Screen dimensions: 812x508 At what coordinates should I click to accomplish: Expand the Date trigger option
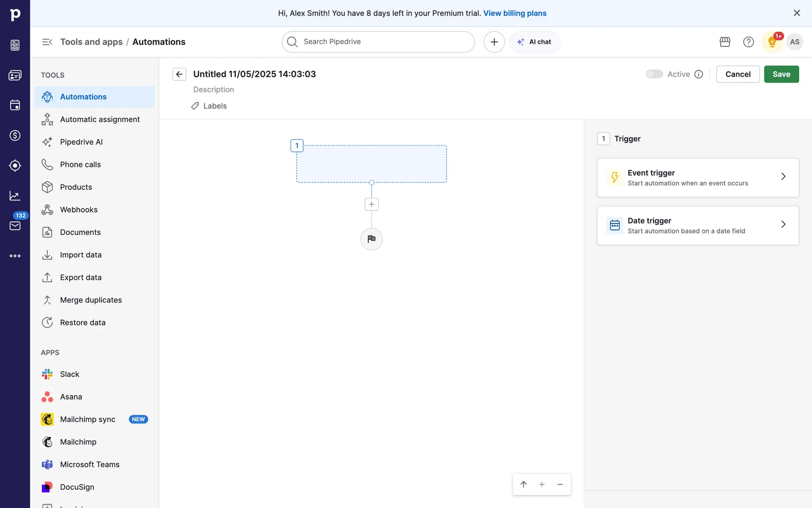[x=698, y=225]
